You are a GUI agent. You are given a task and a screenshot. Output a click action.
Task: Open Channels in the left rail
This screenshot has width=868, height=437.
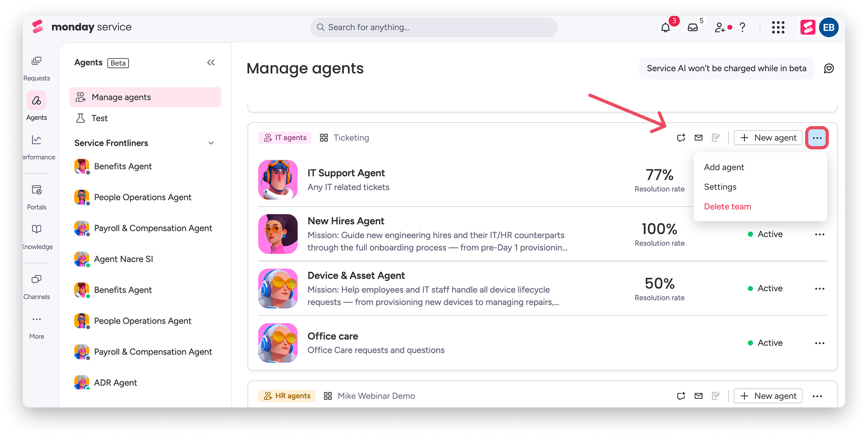coord(36,287)
